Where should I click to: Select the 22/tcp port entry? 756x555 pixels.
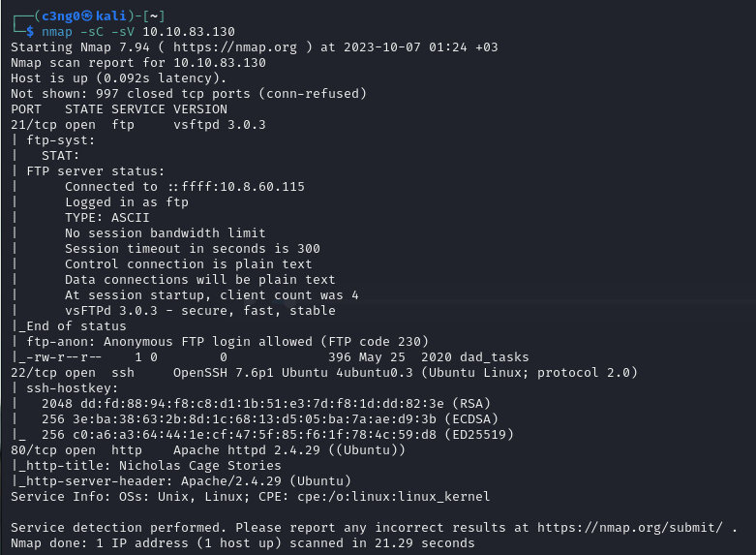click(29, 373)
